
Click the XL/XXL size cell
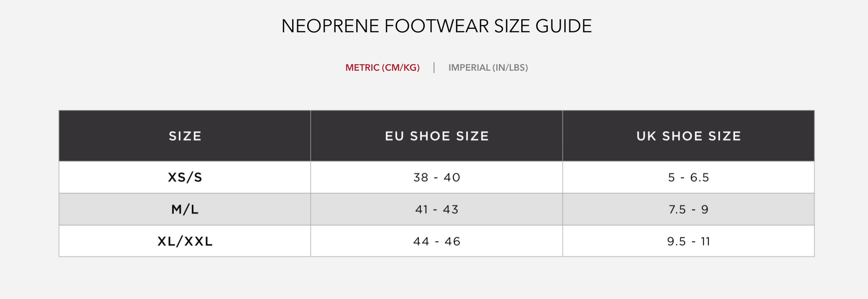[x=185, y=241]
